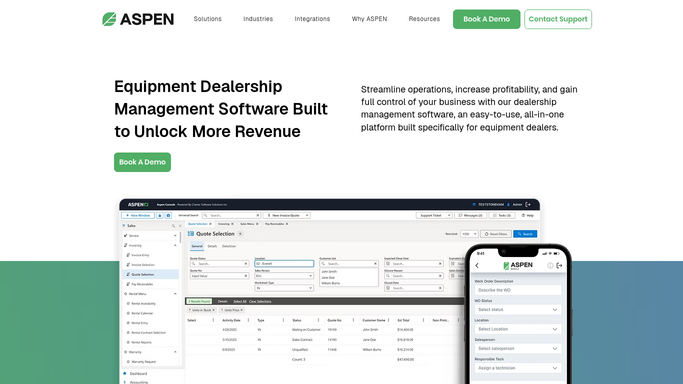
Task: Click the ASPEN leaf logo in header
Action: point(138,19)
